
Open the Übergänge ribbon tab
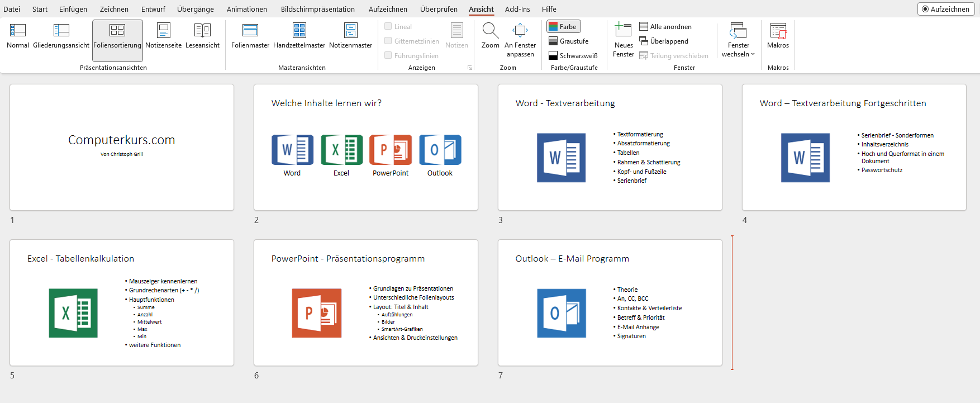pos(196,9)
